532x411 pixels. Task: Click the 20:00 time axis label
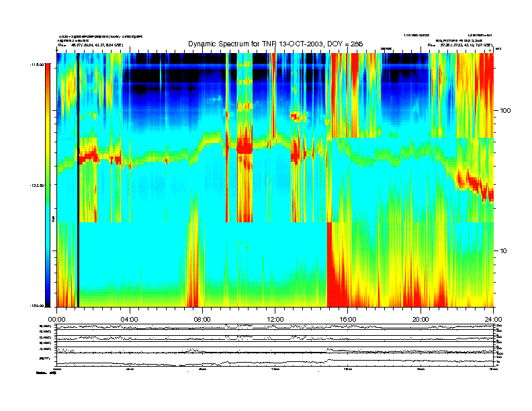point(420,320)
